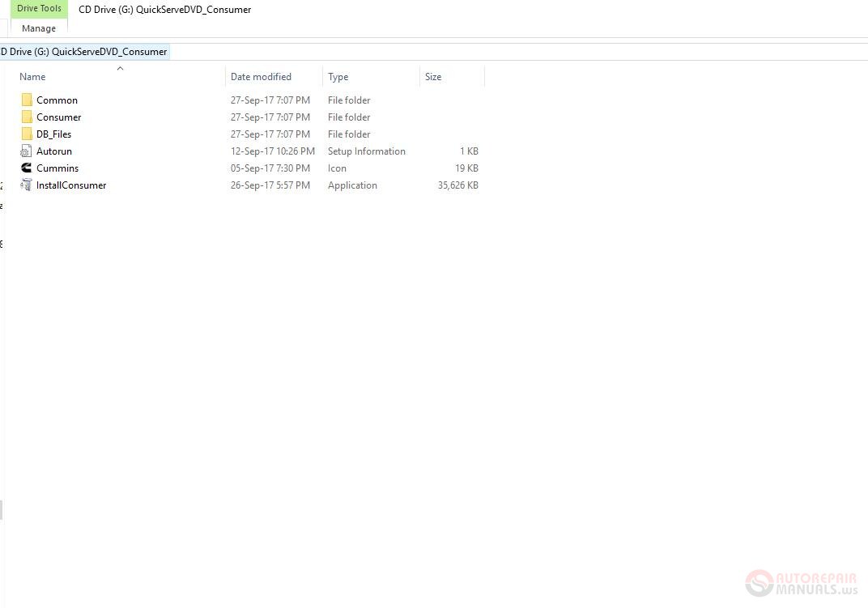Click the address bar path QuickServeDVD_Consumer
868x608 pixels.
(x=109, y=52)
